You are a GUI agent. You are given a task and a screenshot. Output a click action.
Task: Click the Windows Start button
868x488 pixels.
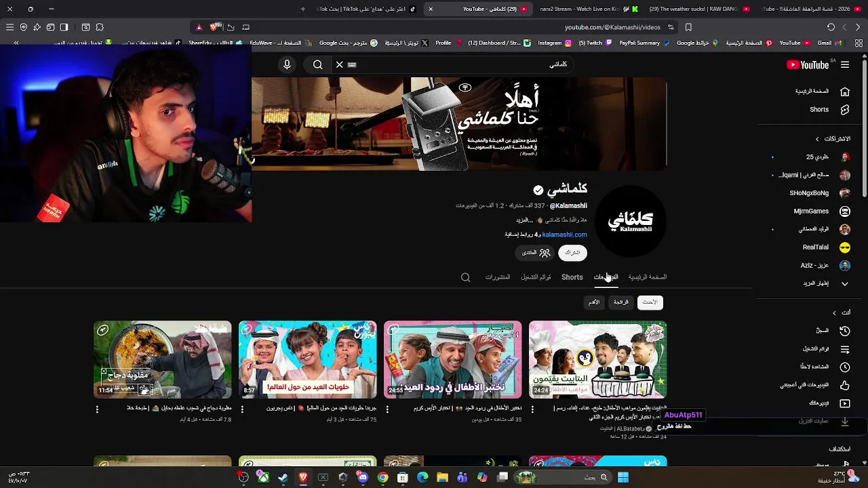[x=623, y=477]
